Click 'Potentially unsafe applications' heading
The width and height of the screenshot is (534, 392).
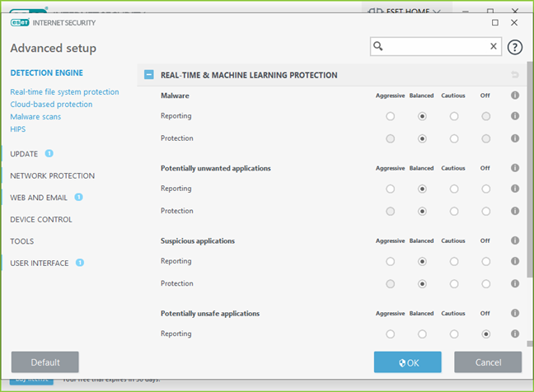point(210,314)
